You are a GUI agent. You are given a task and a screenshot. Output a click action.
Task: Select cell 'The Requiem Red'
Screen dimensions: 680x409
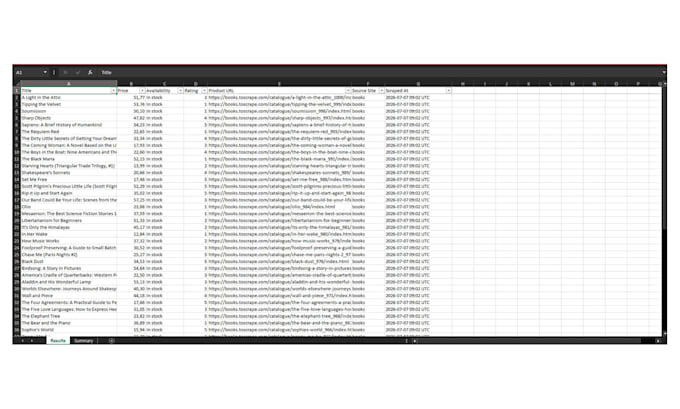point(69,132)
